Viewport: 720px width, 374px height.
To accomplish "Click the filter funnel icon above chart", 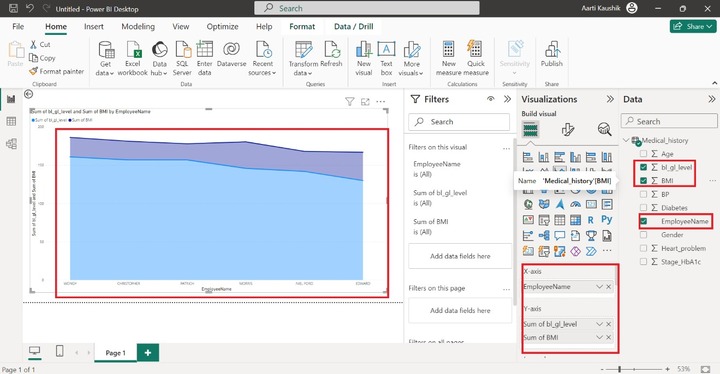I will point(349,102).
